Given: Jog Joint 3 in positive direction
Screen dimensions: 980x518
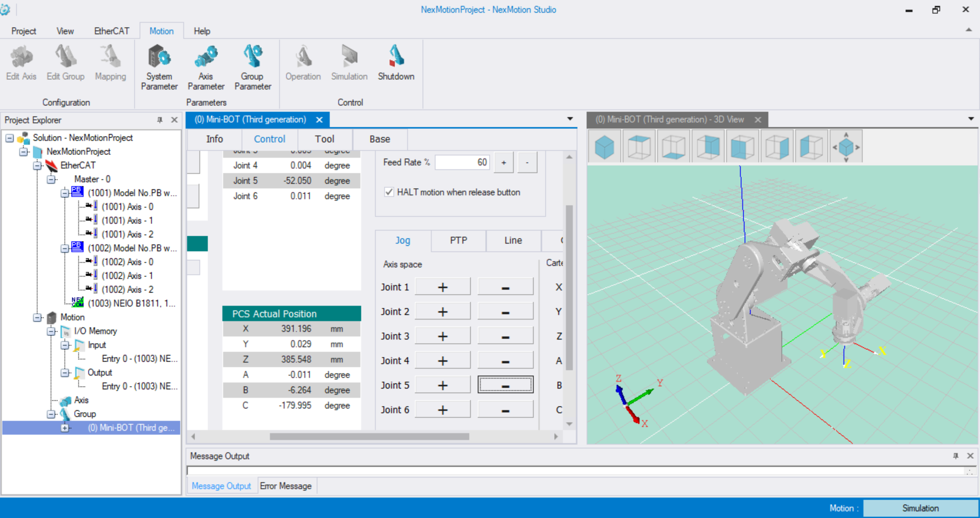Looking at the screenshot, I should click(443, 336).
